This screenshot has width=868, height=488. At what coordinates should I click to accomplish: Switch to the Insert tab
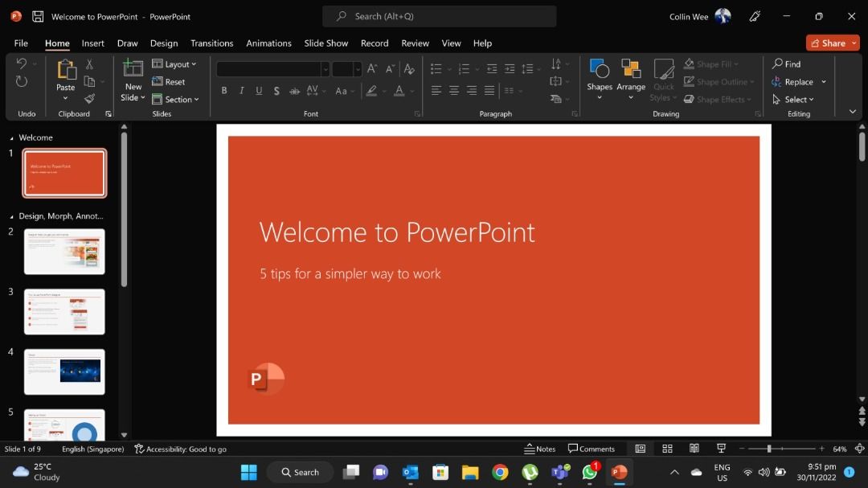[x=93, y=43]
